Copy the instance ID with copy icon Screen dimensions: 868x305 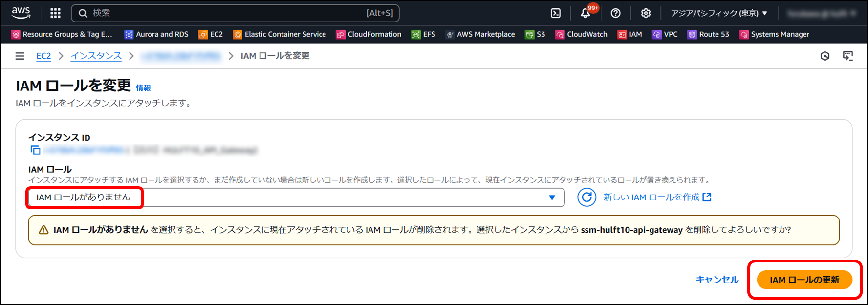point(35,150)
